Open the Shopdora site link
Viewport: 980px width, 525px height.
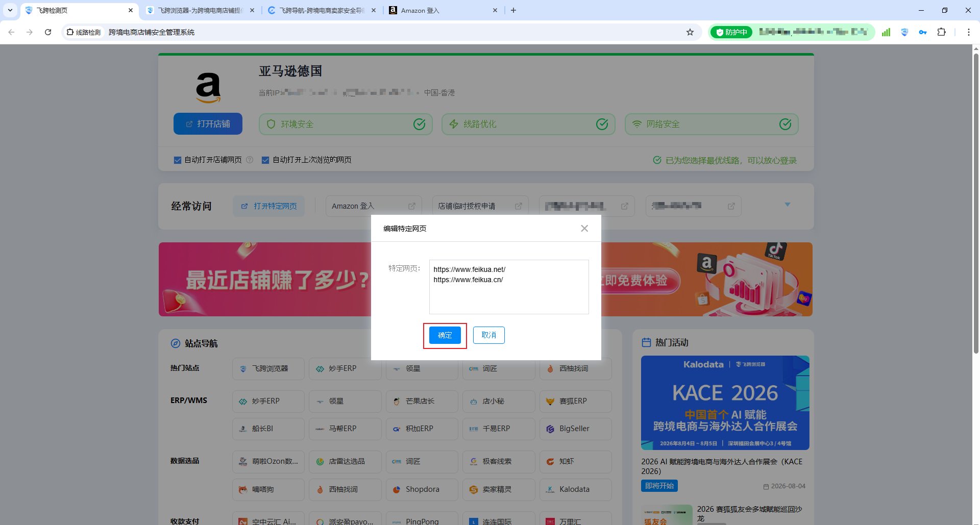click(422, 489)
